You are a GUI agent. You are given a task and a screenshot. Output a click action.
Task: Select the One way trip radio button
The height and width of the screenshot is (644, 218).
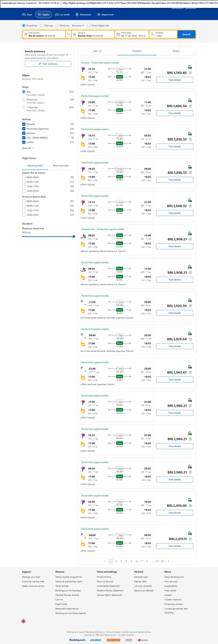[x=42, y=26]
